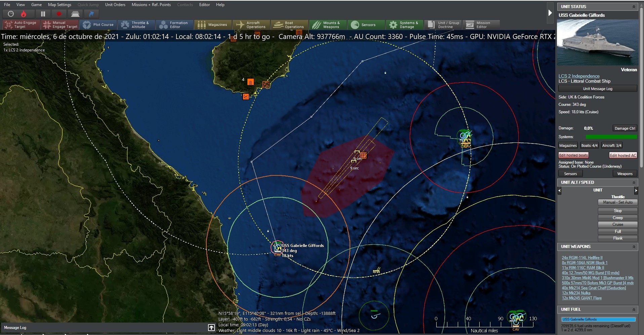Open the Throttle & Altitude tool
Image resolution: width=644 pixels, height=335 pixels.
pos(136,25)
